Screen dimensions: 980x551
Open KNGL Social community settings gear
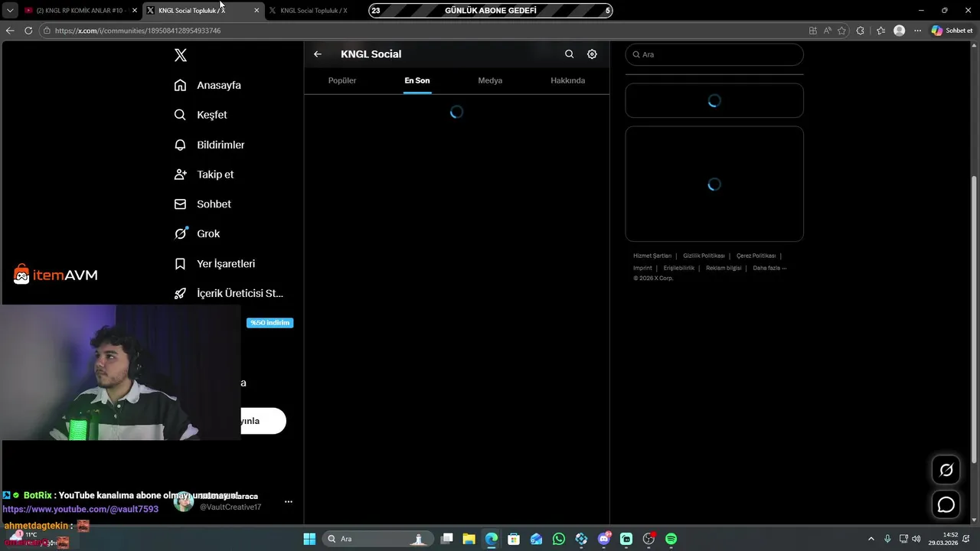[592, 54]
